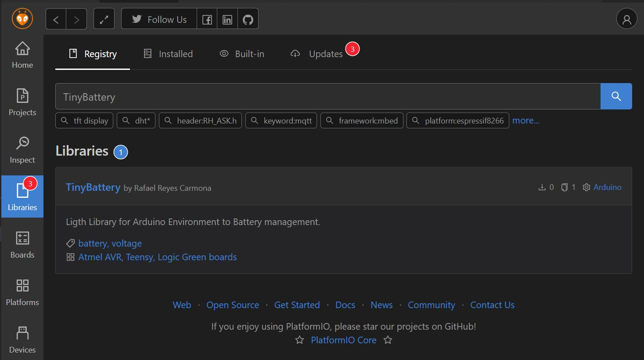Switch to the Registry tab
This screenshot has height=360, width=644.
click(x=93, y=54)
